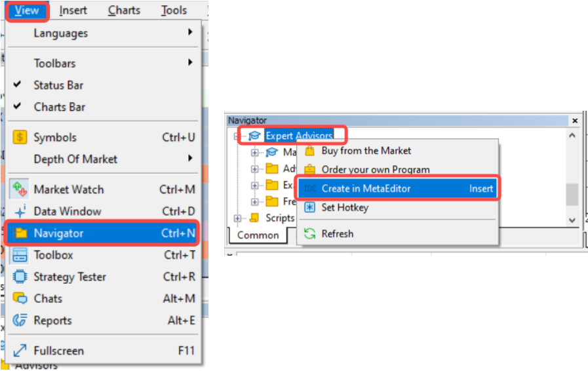Viewport: 588px width, 371px height.
Task: Open the Insert menu
Action: 73,10
